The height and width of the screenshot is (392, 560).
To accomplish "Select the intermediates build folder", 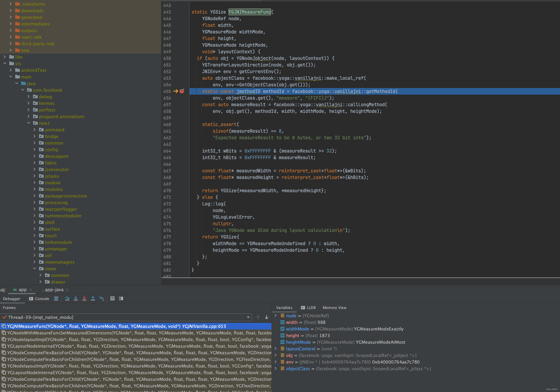I will [35, 24].
